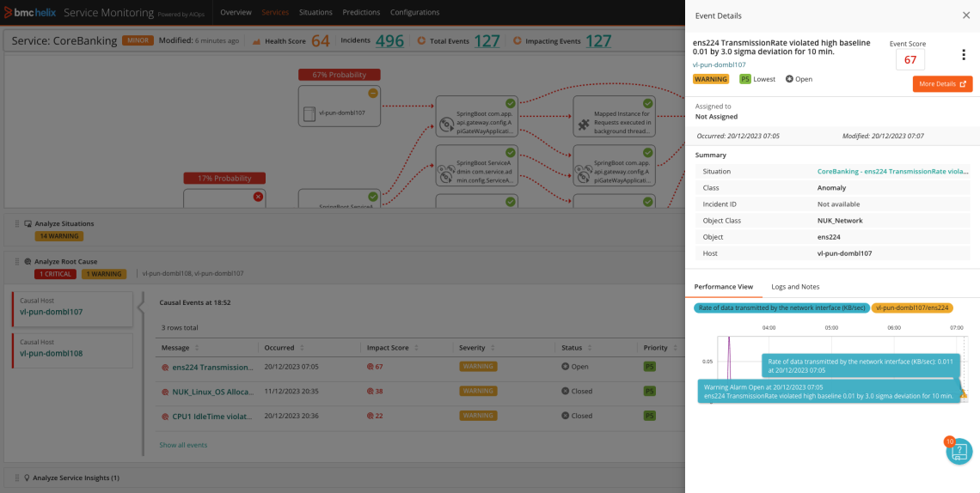This screenshot has width=980, height=493.
Task: Click the red error icon on topology node
Action: coord(258,197)
